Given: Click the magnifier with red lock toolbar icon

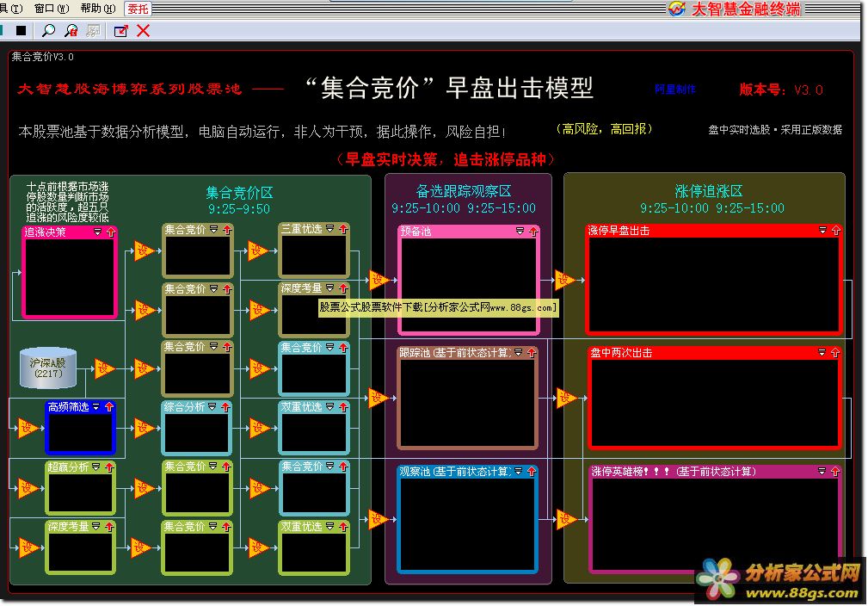Looking at the screenshot, I should (x=71, y=30).
